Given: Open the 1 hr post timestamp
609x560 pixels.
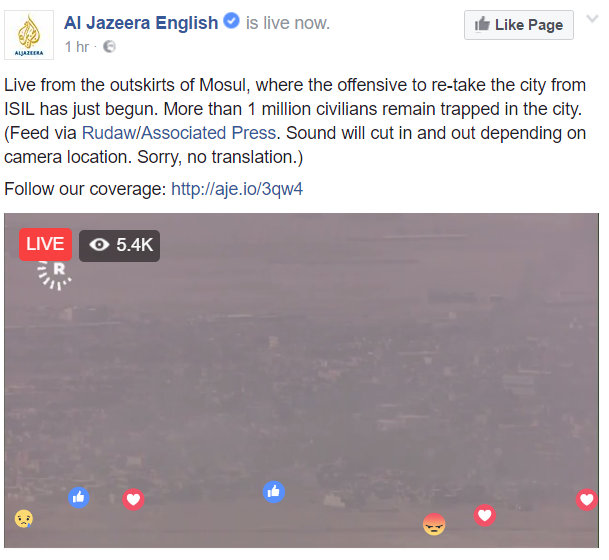Looking at the screenshot, I should pos(77,47).
